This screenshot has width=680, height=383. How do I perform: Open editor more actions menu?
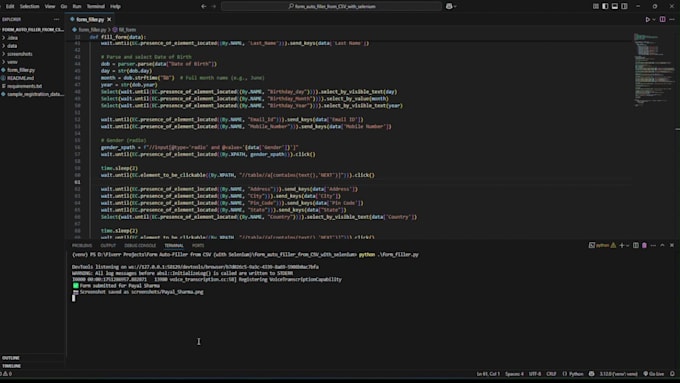pyautogui.click(x=672, y=20)
